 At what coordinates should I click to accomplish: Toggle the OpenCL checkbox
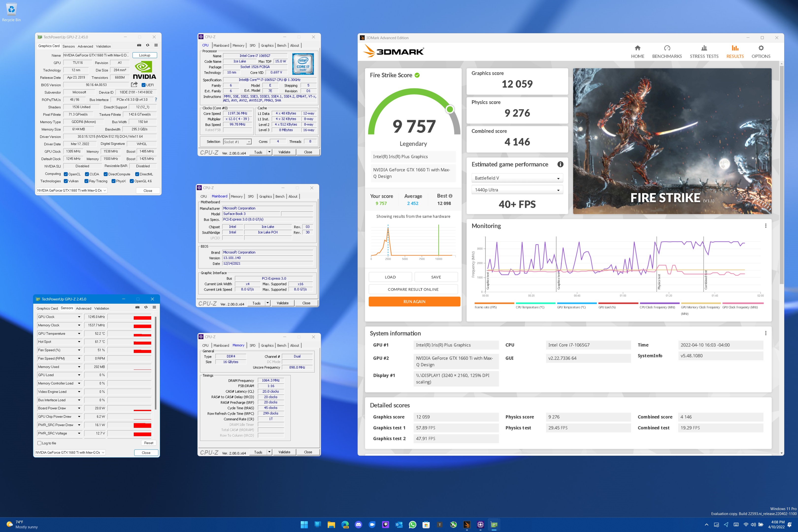[66, 174]
